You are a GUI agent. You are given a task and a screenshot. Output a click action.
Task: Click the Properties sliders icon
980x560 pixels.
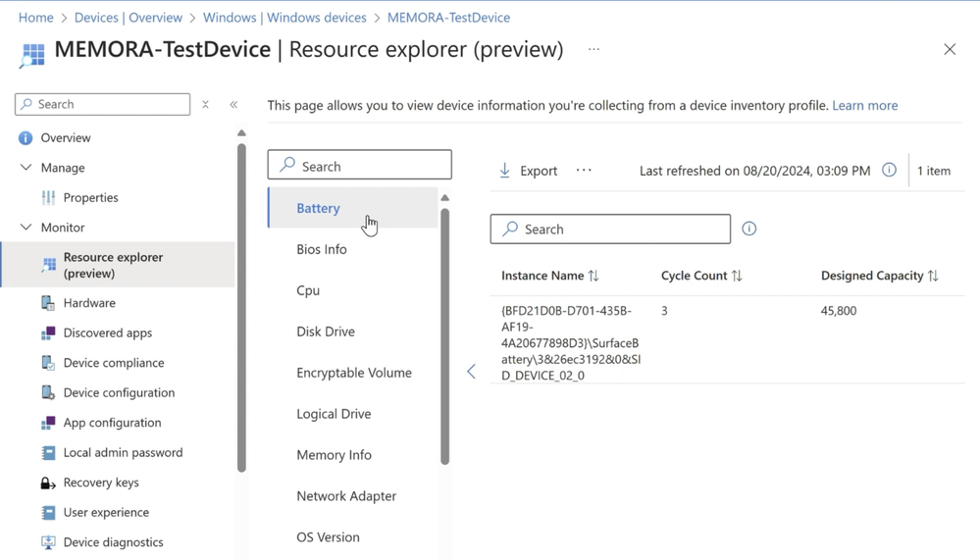tap(48, 197)
